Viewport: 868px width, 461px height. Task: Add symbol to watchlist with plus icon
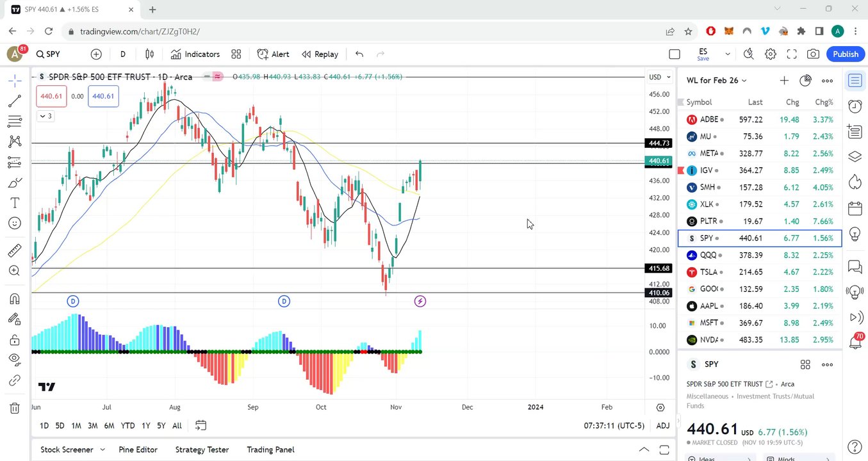pyautogui.click(x=784, y=81)
